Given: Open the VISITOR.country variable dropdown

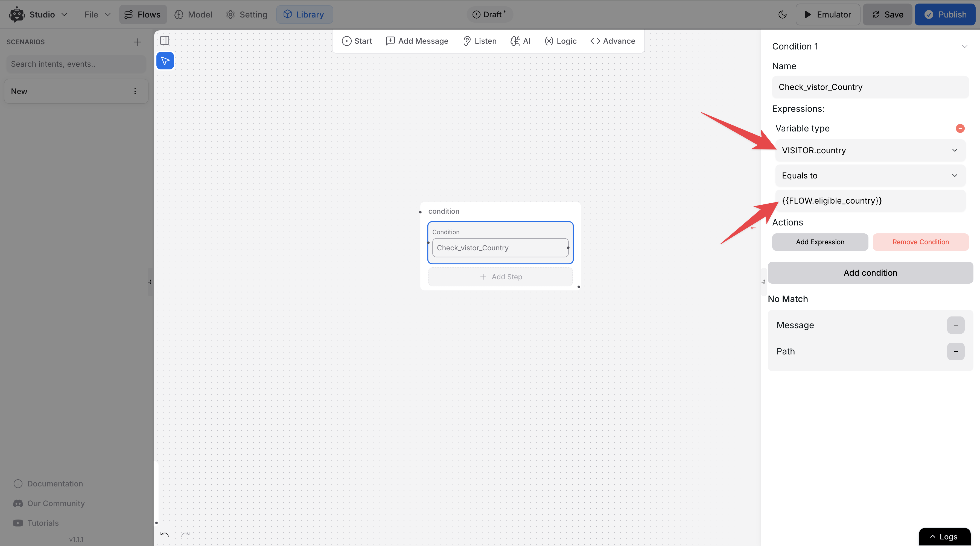Looking at the screenshot, I should point(870,151).
